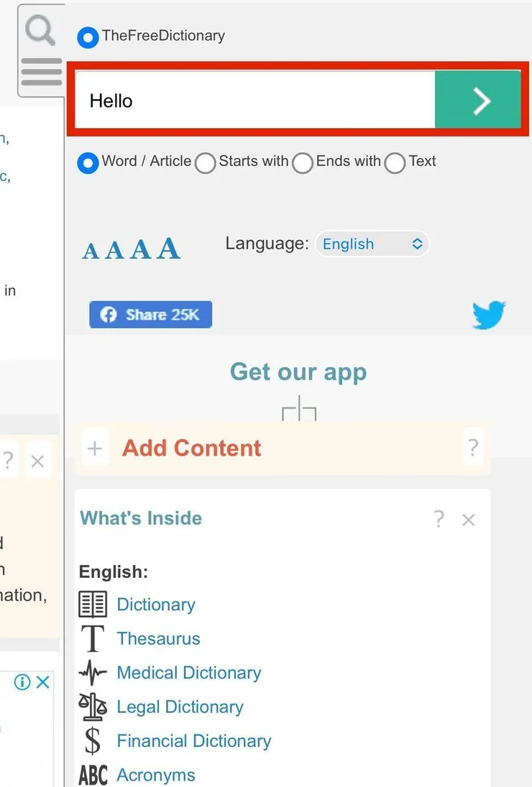Expand Add Content with plus button

pos(95,449)
